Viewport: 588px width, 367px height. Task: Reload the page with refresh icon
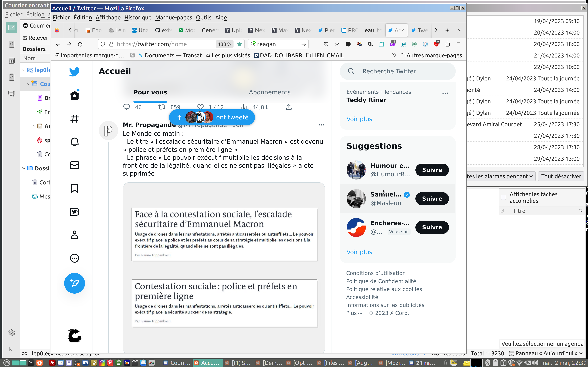click(x=80, y=44)
